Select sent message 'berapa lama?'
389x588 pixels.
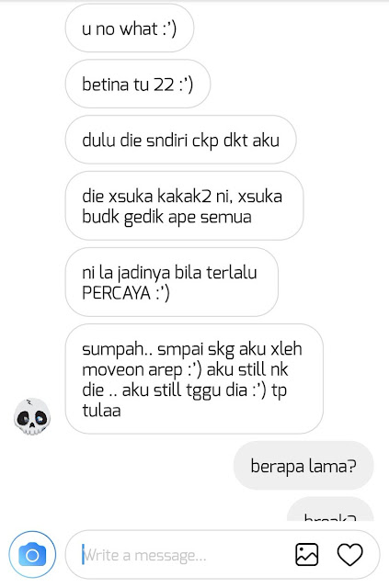pyautogui.click(x=303, y=466)
